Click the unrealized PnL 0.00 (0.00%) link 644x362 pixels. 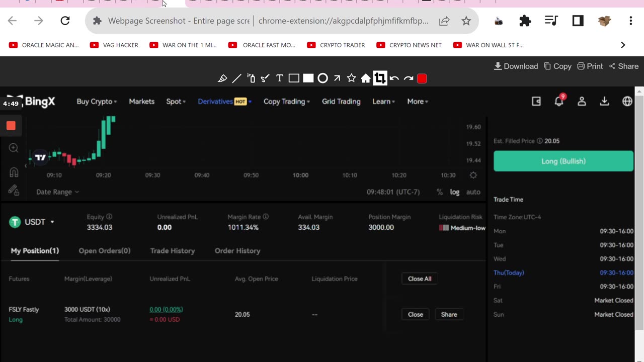coord(166,310)
